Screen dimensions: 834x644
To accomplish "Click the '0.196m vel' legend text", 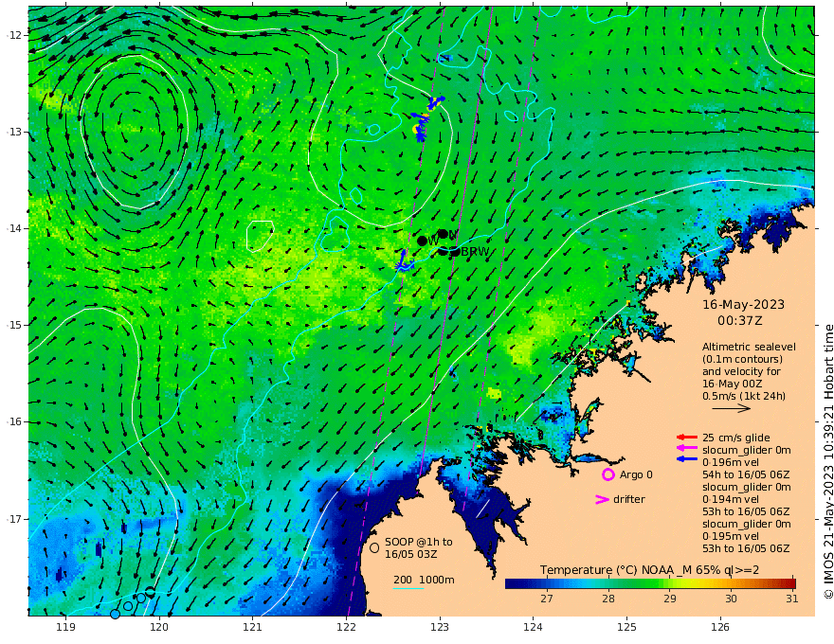I will (731, 462).
